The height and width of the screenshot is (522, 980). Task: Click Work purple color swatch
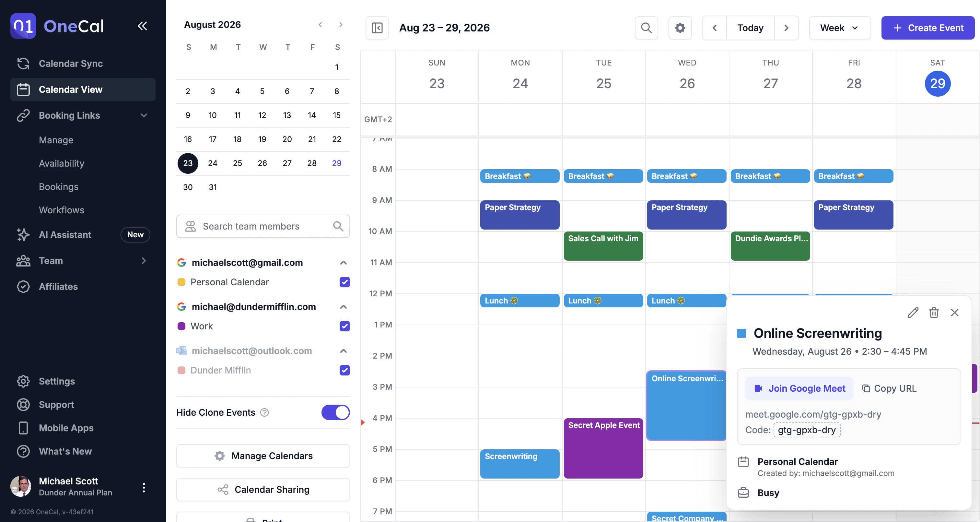[181, 326]
